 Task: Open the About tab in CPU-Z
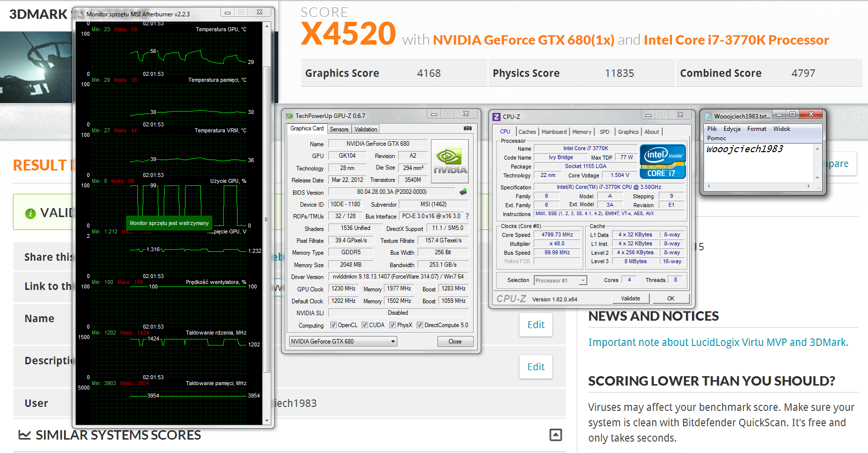pyautogui.click(x=652, y=132)
